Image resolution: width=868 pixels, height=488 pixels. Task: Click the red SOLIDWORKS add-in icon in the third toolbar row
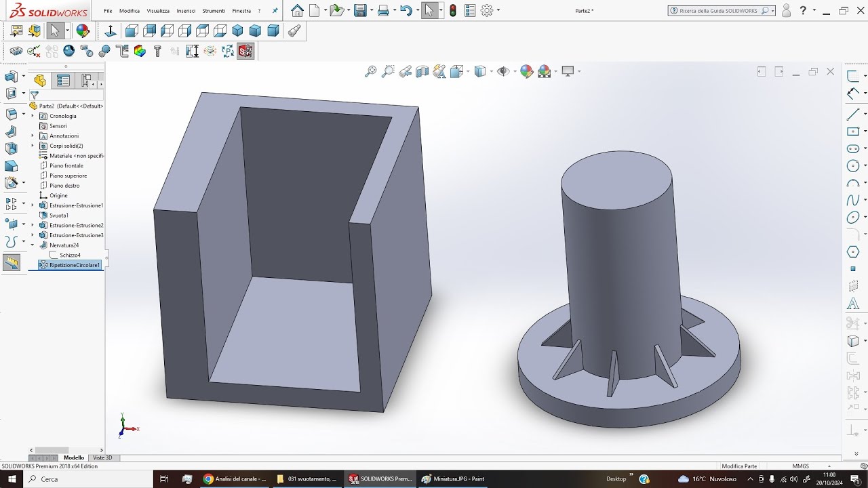pyautogui.click(x=245, y=51)
